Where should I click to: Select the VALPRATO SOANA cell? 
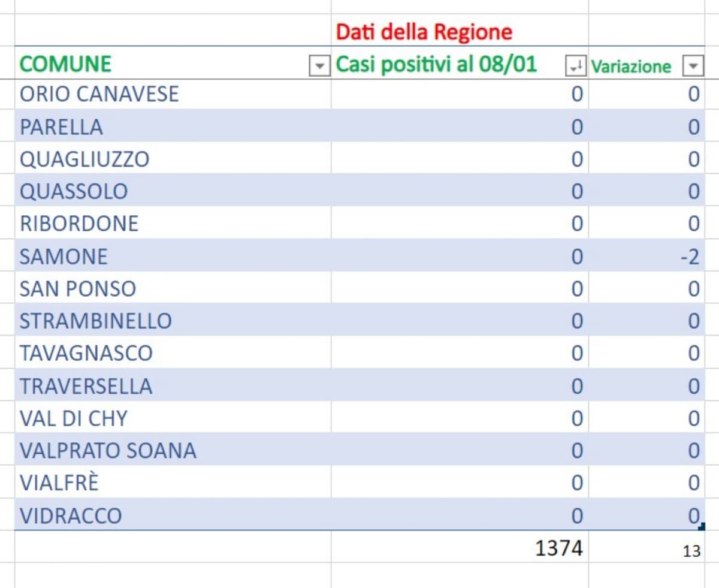pyautogui.click(x=108, y=450)
